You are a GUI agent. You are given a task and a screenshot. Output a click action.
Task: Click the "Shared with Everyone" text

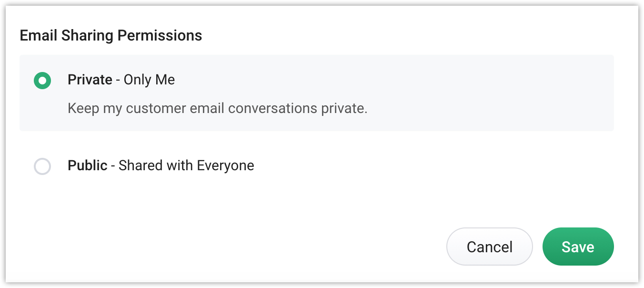(x=186, y=165)
